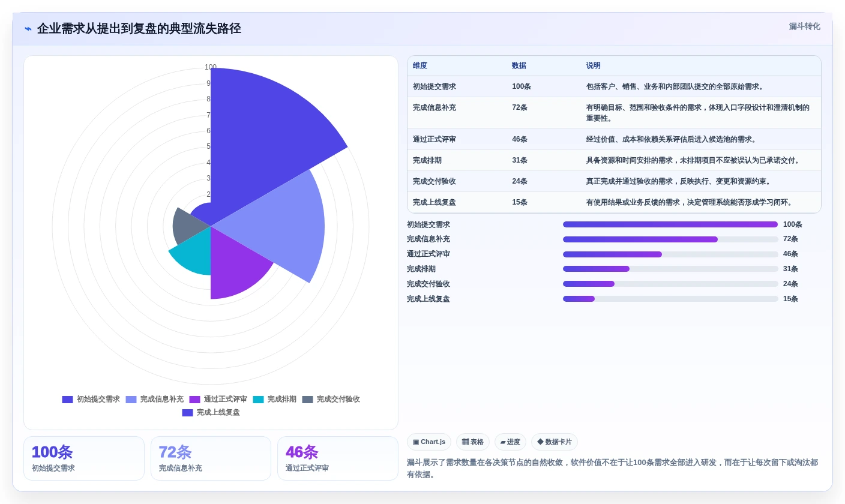Click the 31条 value in the table

(x=520, y=161)
